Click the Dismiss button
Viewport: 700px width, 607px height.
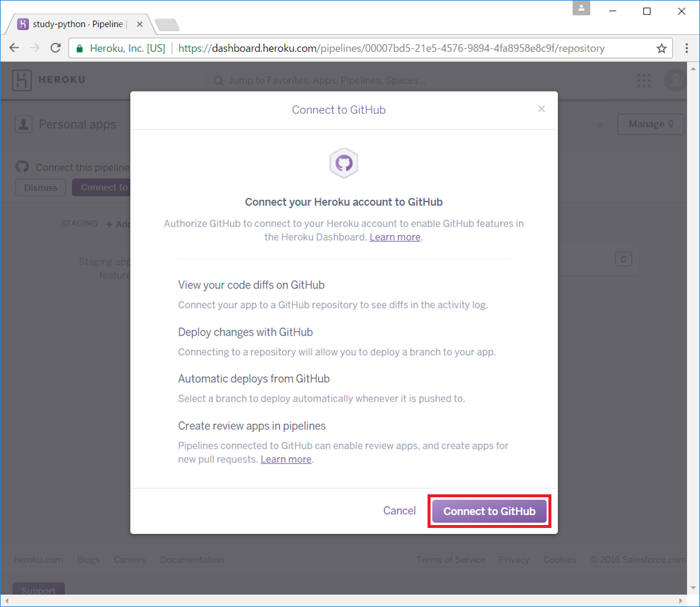(x=41, y=188)
